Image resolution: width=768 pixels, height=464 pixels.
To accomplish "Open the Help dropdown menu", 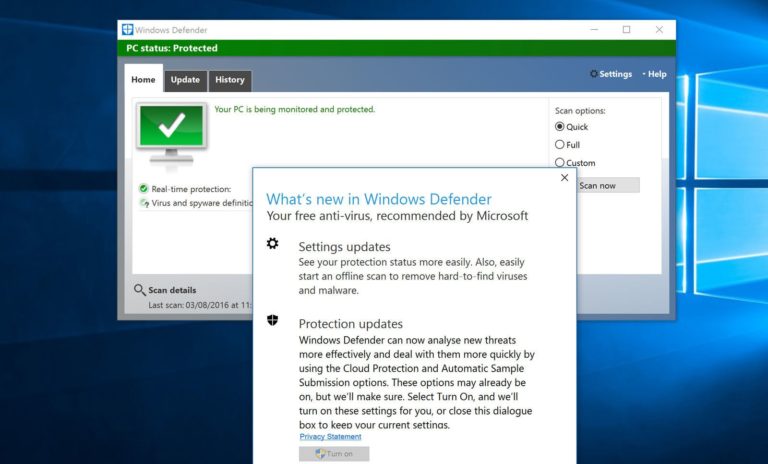I will 656,74.
